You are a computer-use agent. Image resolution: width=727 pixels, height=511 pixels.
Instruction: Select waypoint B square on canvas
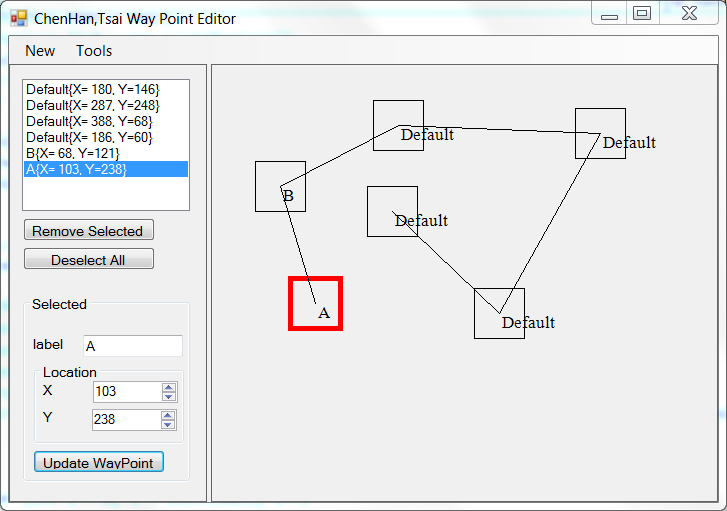tap(280, 186)
